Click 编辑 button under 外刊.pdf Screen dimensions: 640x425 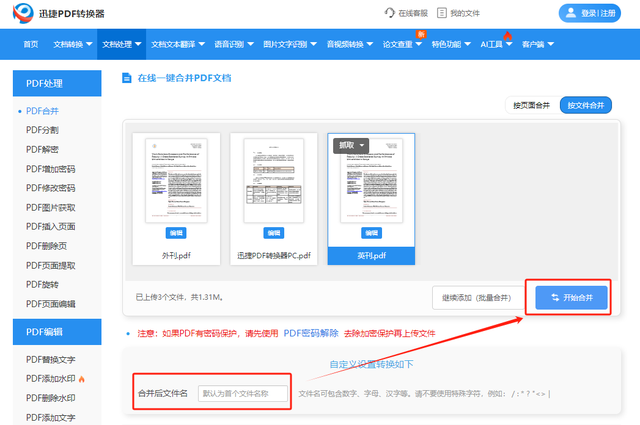click(176, 233)
